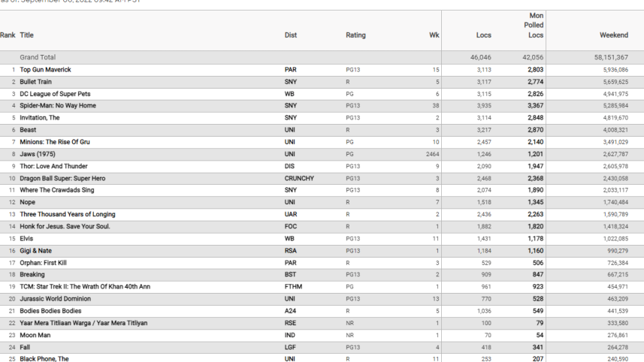Click Where The Crawdads Sing title
The width and height of the screenshot is (644, 362).
point(56,190)
